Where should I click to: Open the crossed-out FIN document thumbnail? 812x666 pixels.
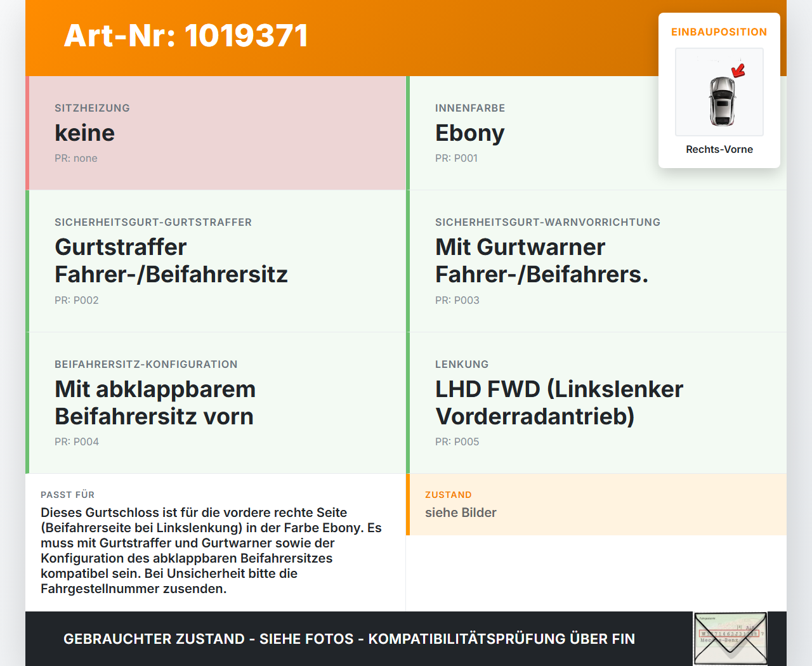pyautogui.click(x=731, y=639)
